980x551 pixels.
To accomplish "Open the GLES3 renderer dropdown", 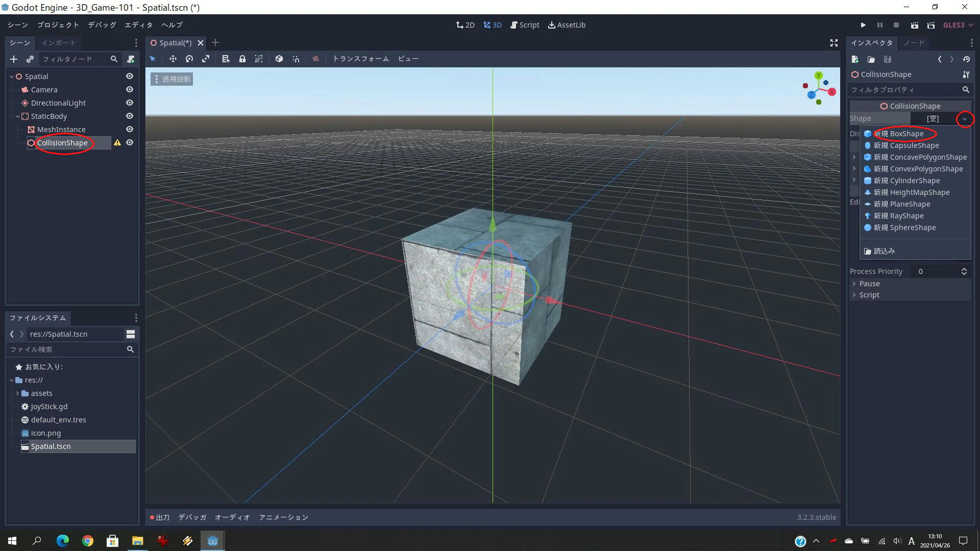I will pos(958,25).
